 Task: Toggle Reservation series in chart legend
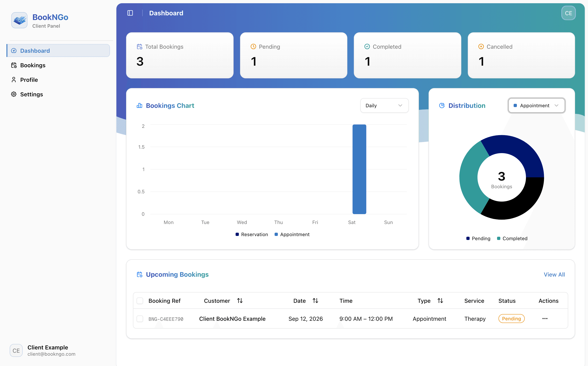(x=252, y=234)
